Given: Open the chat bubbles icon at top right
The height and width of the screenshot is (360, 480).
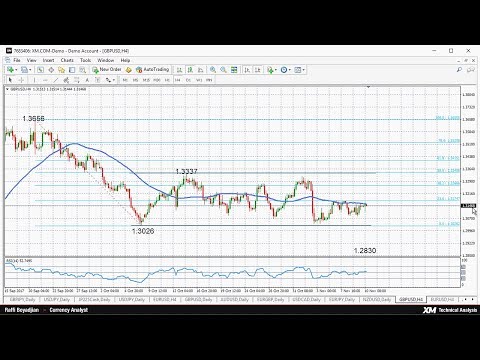Looking at the screenshot, I should (470, 70).
